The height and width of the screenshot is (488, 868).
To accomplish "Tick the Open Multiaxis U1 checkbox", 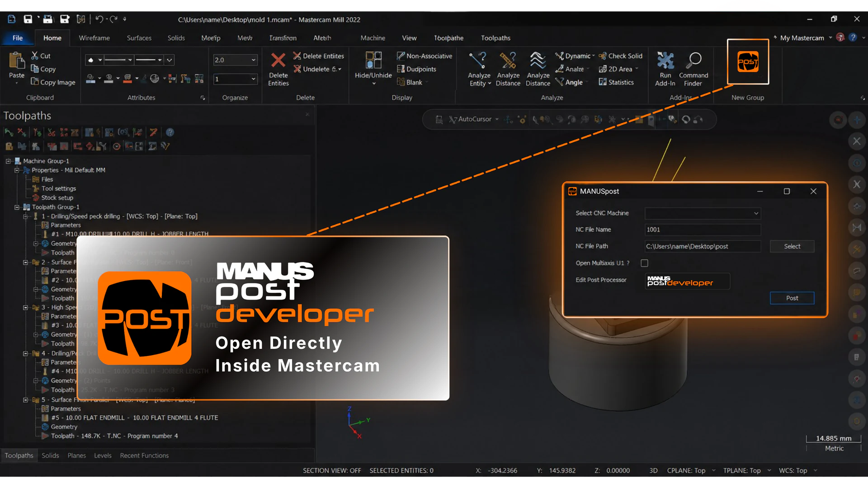I will coord(645,263).
